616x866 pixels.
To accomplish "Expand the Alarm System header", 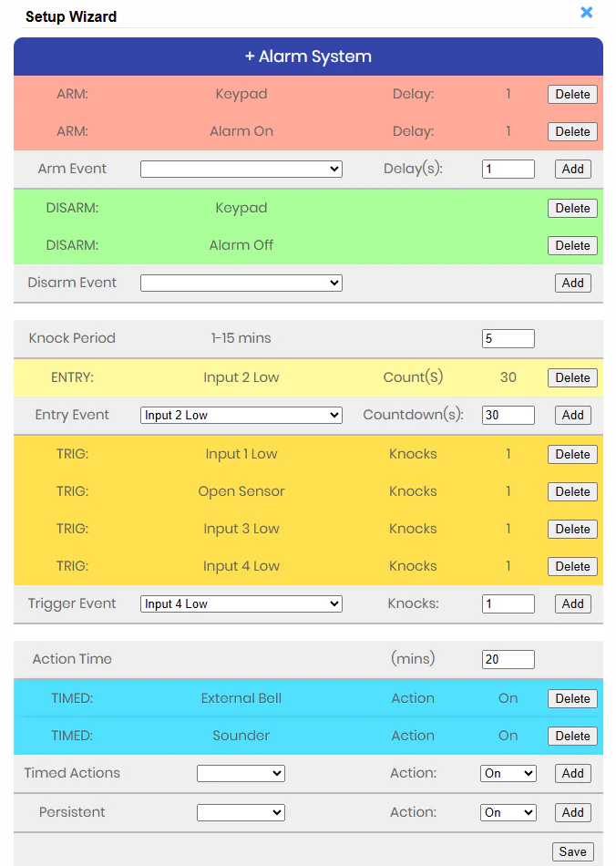I will [x=308, y=57].
